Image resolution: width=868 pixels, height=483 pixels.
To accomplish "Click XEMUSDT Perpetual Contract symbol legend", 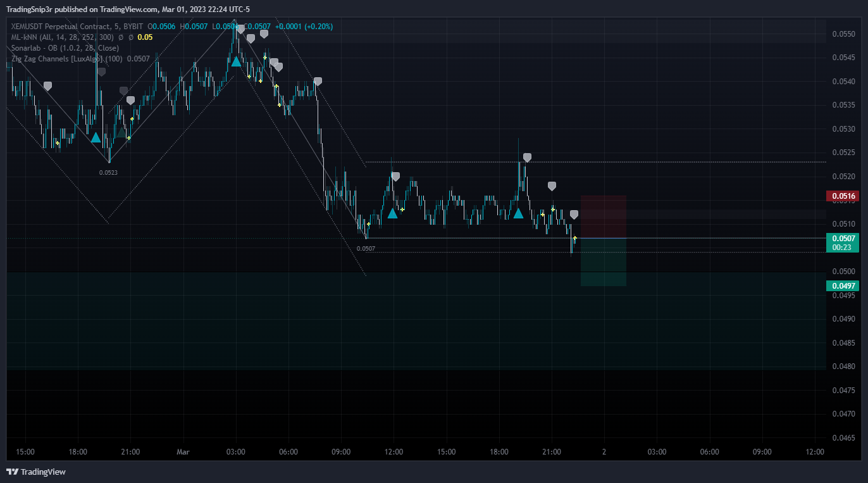I will pos(76,27).
